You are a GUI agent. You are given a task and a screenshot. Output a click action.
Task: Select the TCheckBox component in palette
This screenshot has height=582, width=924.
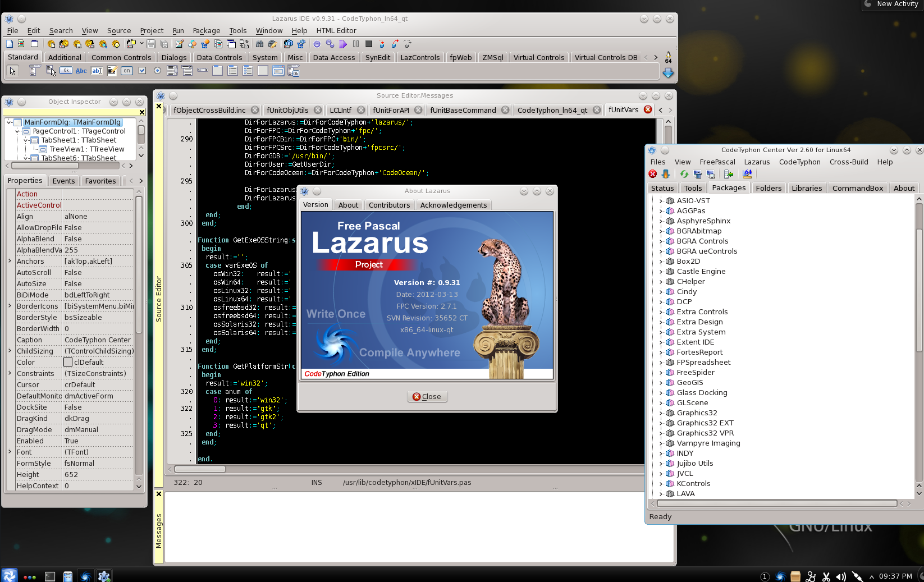142,71
